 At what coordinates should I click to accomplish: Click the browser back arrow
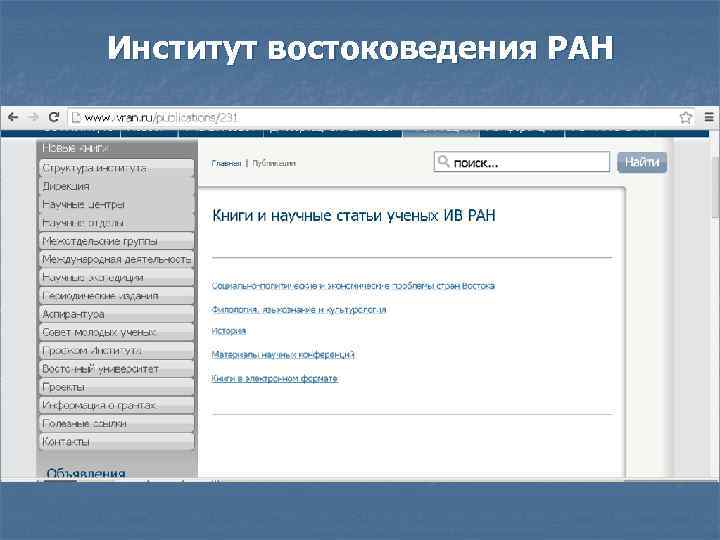click(13, 117)
